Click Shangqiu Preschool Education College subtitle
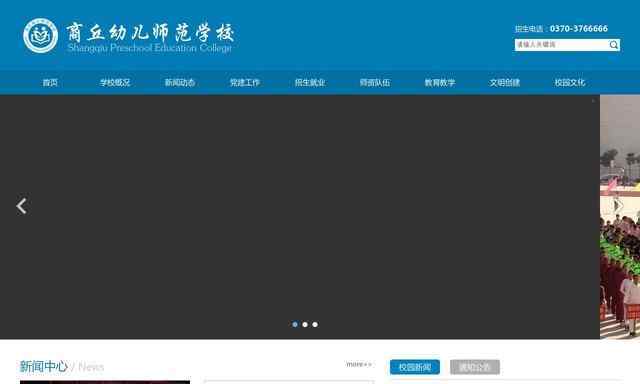 (150, 48)
